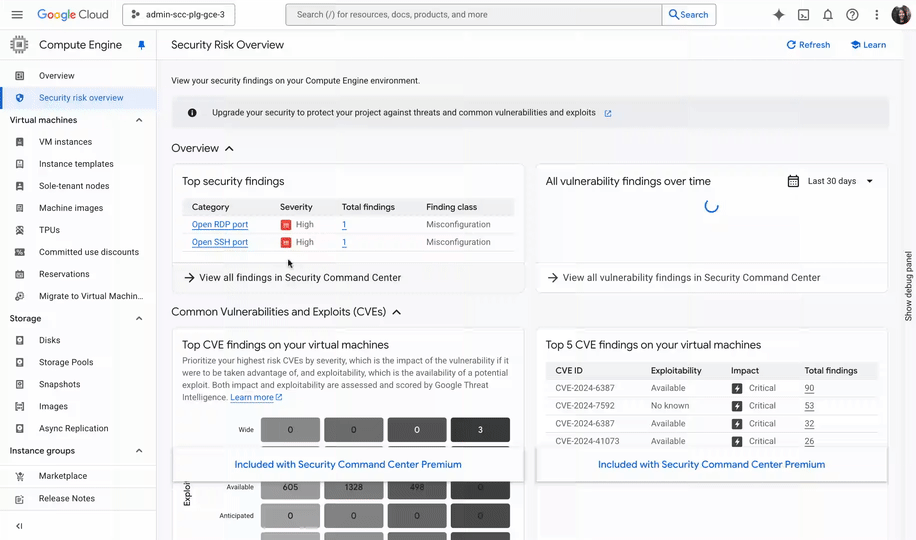Unpin Compute Engine using the pin icon
Screen dimensions: 916x540
tap(141, 45)
